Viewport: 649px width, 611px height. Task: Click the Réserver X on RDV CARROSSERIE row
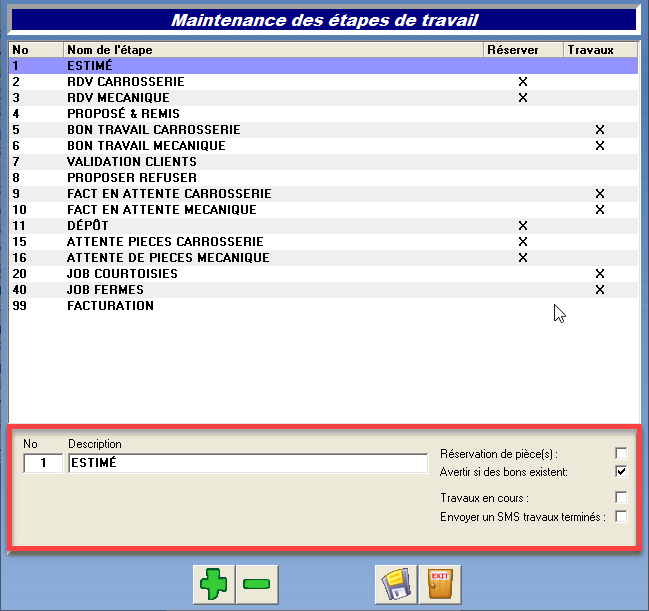[523, 82]
